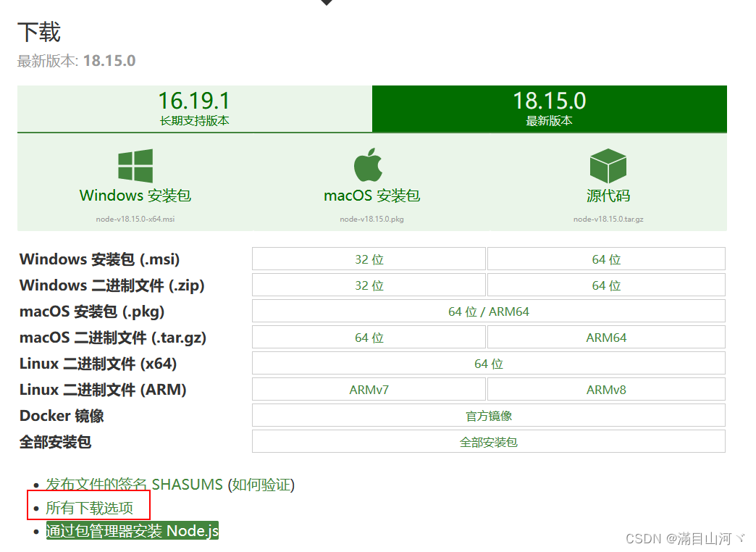
Task: Switch to the 16.19.1 长期支持版本 tab
Action: click(x=193, y=108)
